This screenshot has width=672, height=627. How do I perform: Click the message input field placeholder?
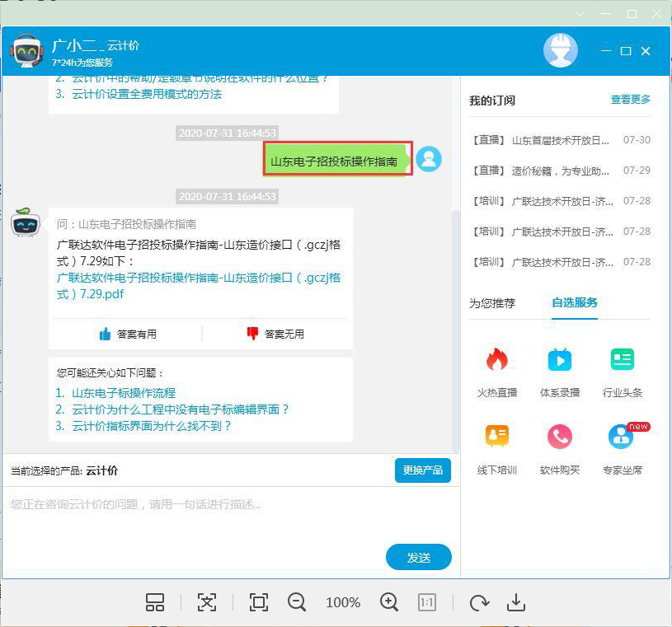(x=135, y=504)
